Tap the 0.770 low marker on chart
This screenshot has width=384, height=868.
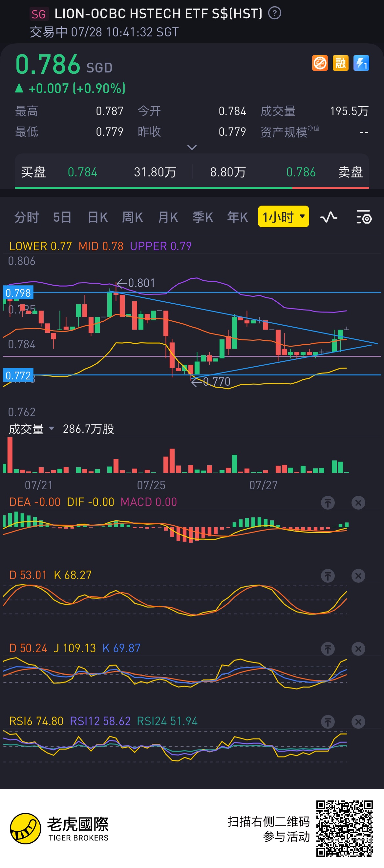pos(211,382)
